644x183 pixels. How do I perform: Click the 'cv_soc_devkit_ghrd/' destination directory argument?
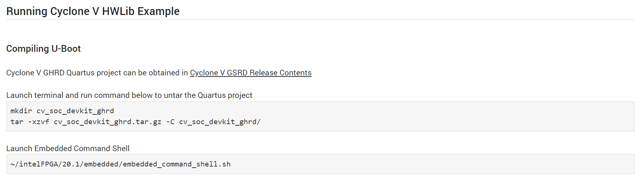[220, 122]
